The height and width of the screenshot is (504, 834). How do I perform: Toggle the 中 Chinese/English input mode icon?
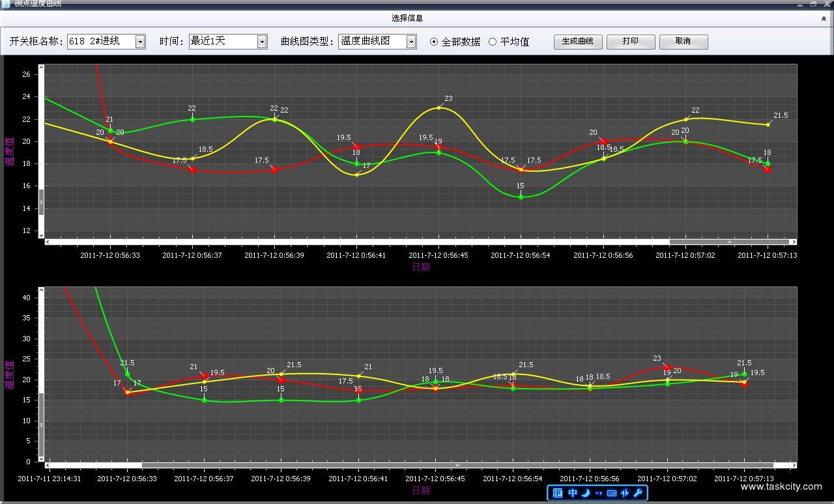573,493
